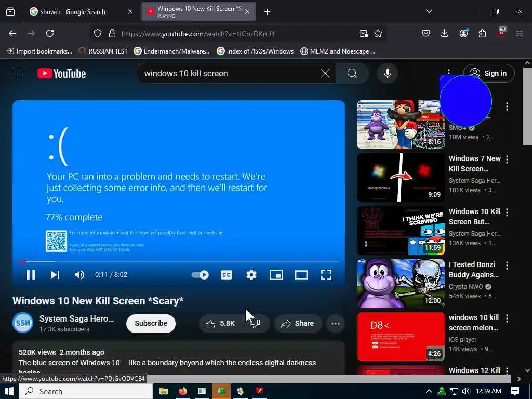This screenshot has width=532, height=399.
Task: Dislike the video with thumbs down
Action: click(x=256, y=323)
